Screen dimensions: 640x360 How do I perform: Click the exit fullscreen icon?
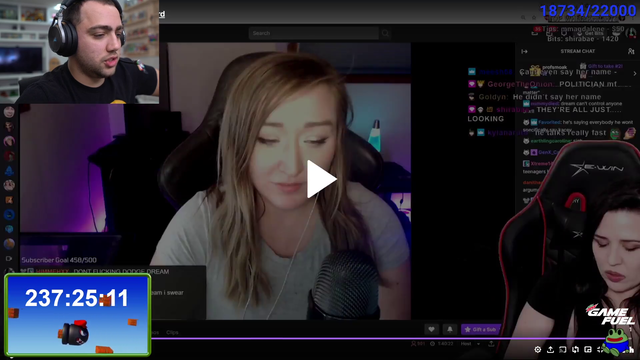pos(600,349)
